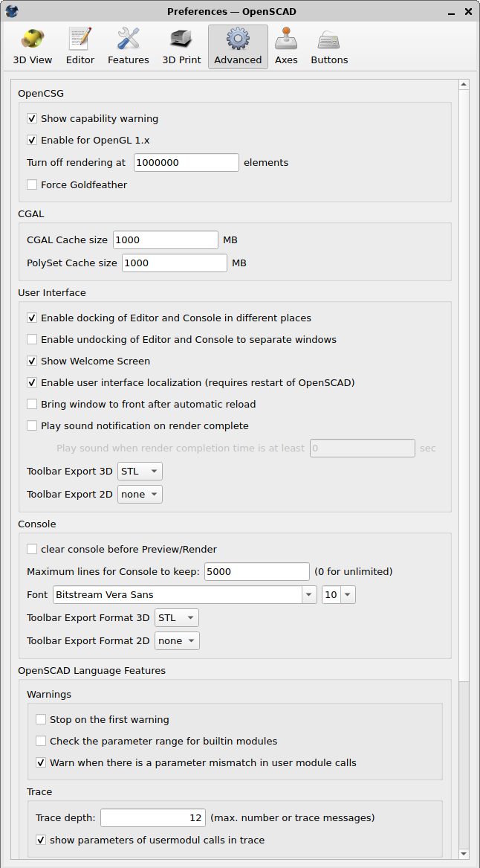Enable Force Goldfeather
Viewport: 480px width, 868px height.
tap(32, 184)
